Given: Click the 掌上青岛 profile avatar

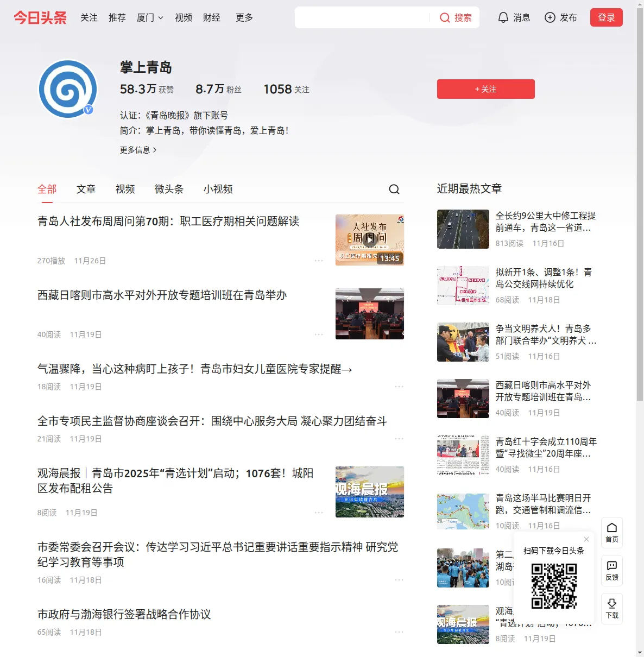Looking at the screenshot, I should click(x=68, y=89).
